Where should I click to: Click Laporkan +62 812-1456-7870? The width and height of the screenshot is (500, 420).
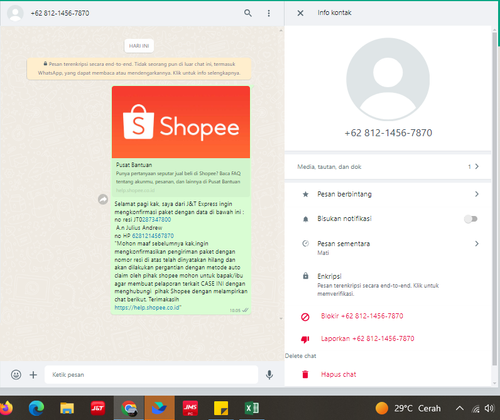click(x=367, y=339)
